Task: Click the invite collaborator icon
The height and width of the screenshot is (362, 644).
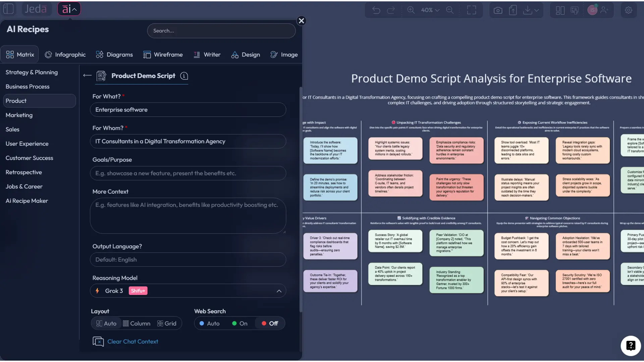Action: 604,10
